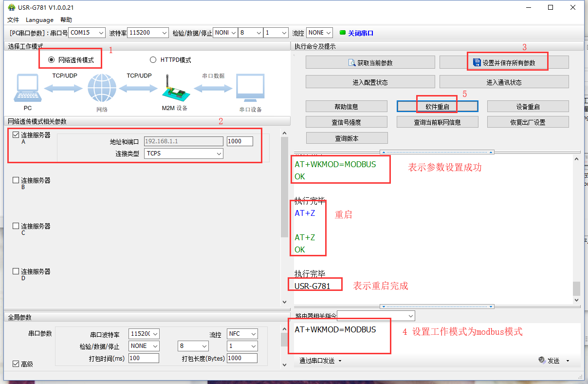Click the USR-G781 app icon in title bar
588x384 pixels.
tap(11, 7)
